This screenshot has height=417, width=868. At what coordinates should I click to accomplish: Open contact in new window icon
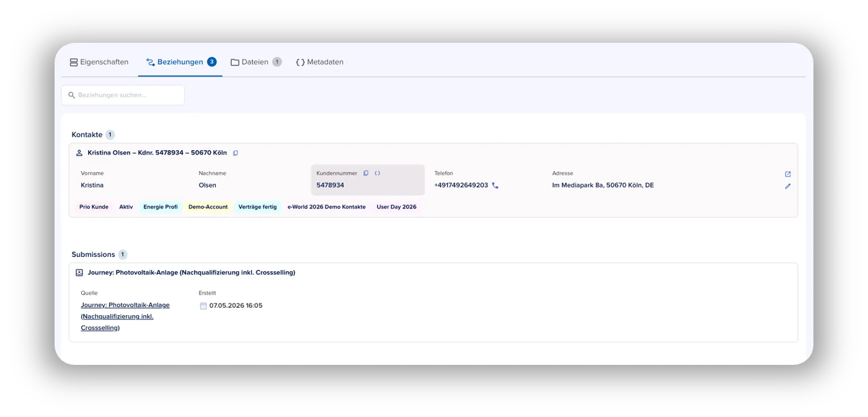point(788,174)
